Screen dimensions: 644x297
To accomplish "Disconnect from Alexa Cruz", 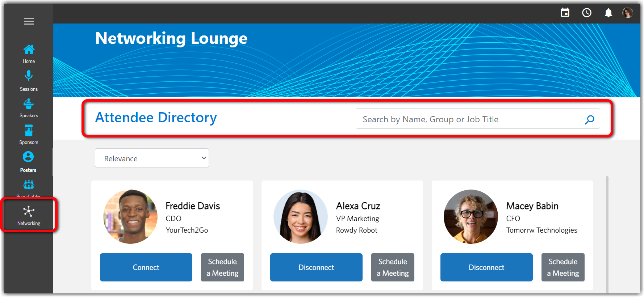I will click(316, 267).
